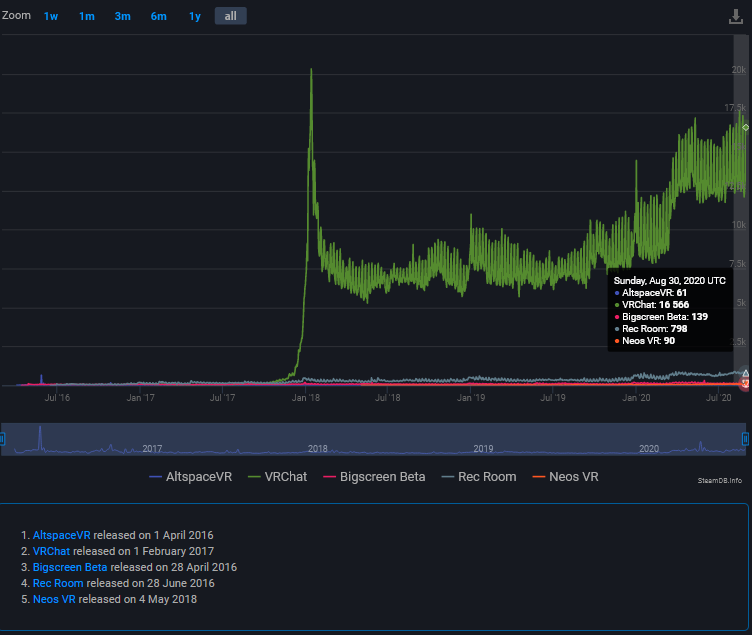The height and width of the screenshot is (635, 752).
Task: Toggle the Bigscreen Beta series in the legend
Action: tap(374, 477)
